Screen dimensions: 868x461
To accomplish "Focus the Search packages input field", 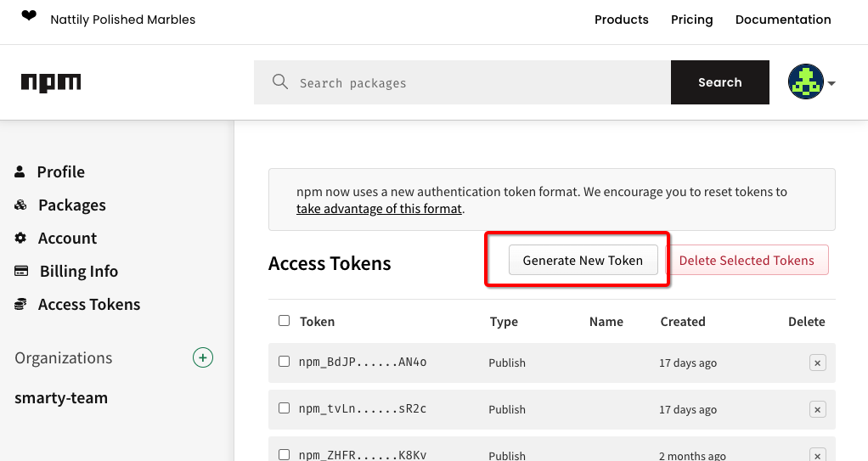I will [x=476, y=82].
